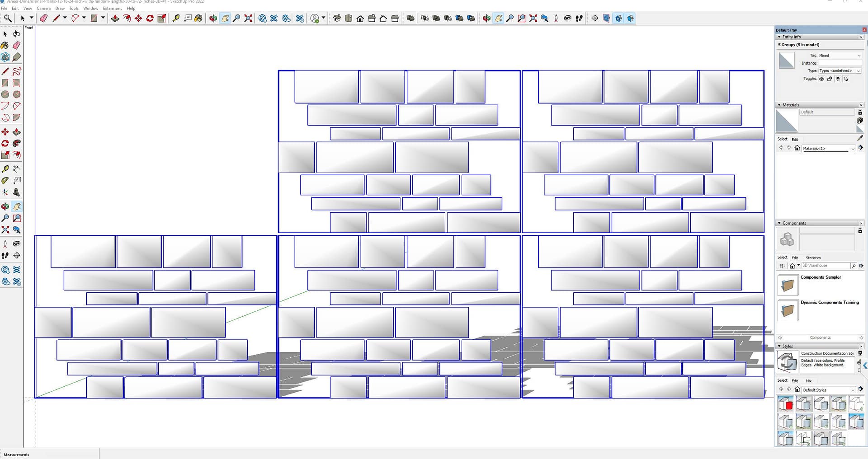
Task: Switch to Statistics tab in Components
Action: tap(813, 258)
